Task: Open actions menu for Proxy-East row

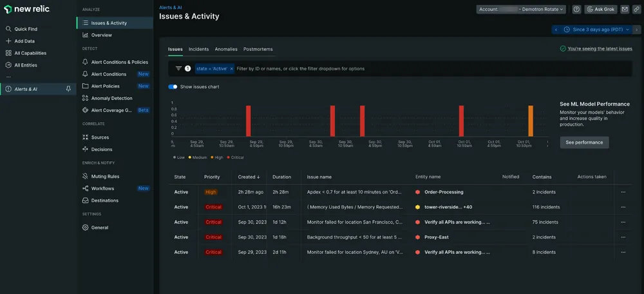Action: 623,237
